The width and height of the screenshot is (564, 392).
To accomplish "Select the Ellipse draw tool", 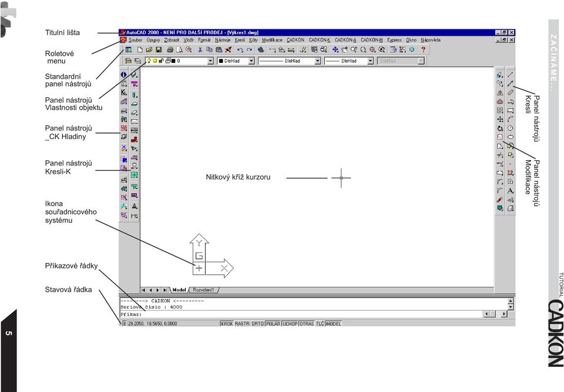I will 511,137.
